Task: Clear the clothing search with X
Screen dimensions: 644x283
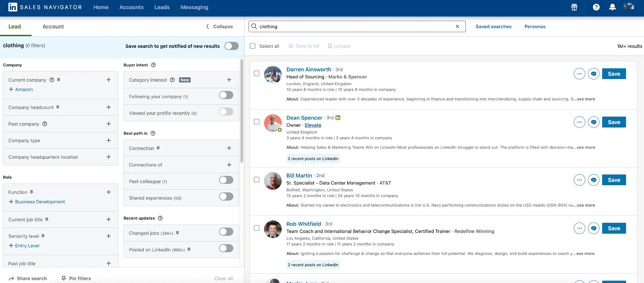Action: point(457,26)
